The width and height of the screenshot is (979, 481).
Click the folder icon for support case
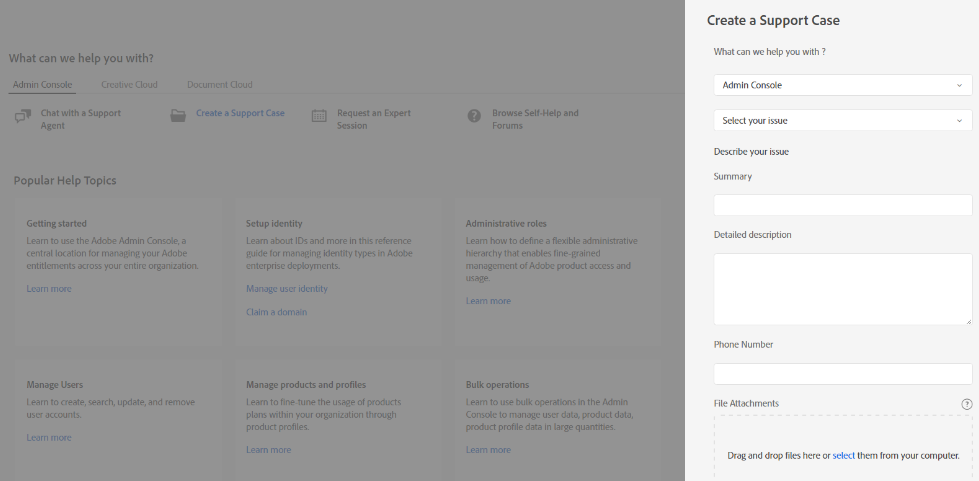(x=178, y=115)
